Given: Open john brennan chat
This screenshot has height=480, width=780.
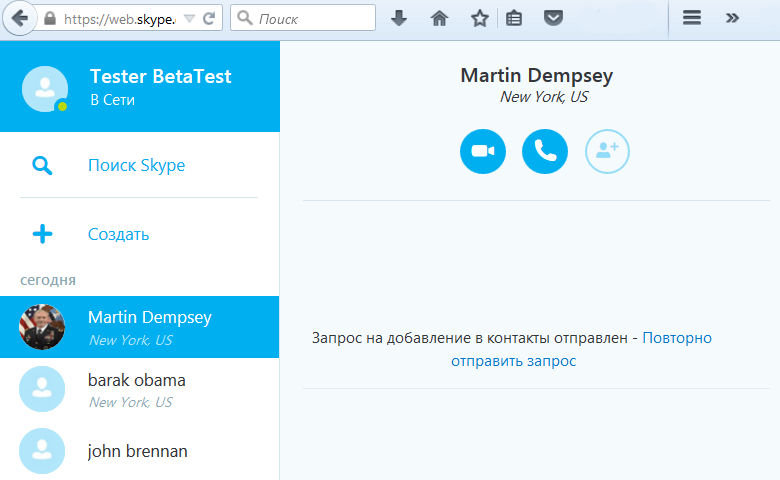Looking at the screenshot, I should click(139, 451).
